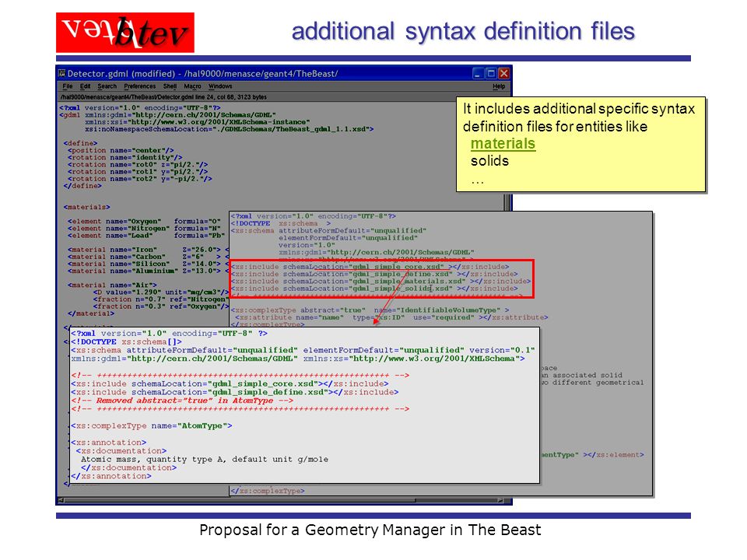Open the Edit menu
The height and width of the screenshot is (560, 747).
[x=85, y=86]
